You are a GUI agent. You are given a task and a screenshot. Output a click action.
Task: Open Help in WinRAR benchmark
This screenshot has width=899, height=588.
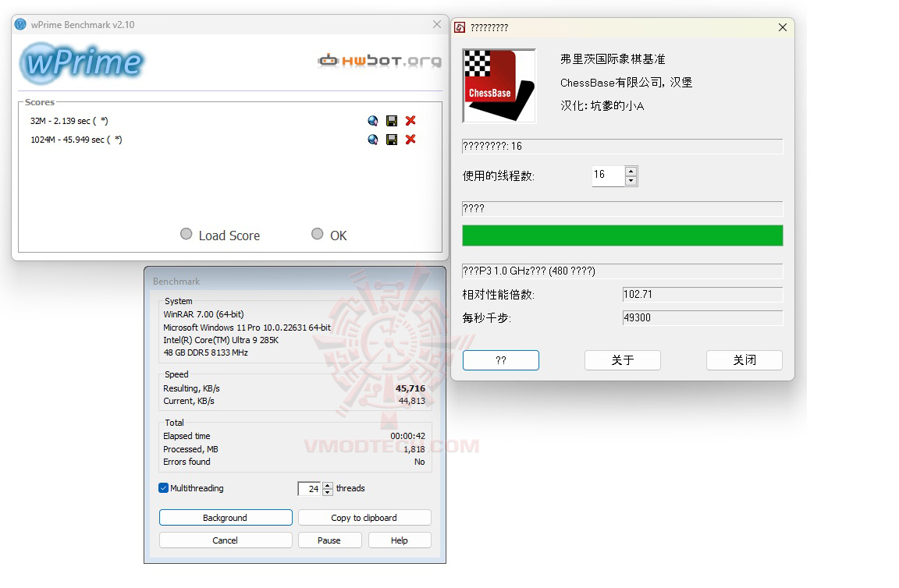(x=399, y=540)
